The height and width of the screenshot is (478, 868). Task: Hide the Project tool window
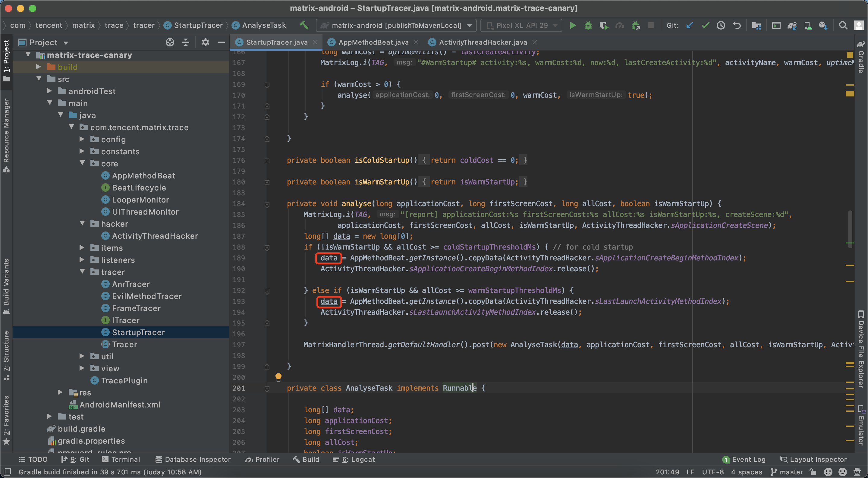click(221, 42)
